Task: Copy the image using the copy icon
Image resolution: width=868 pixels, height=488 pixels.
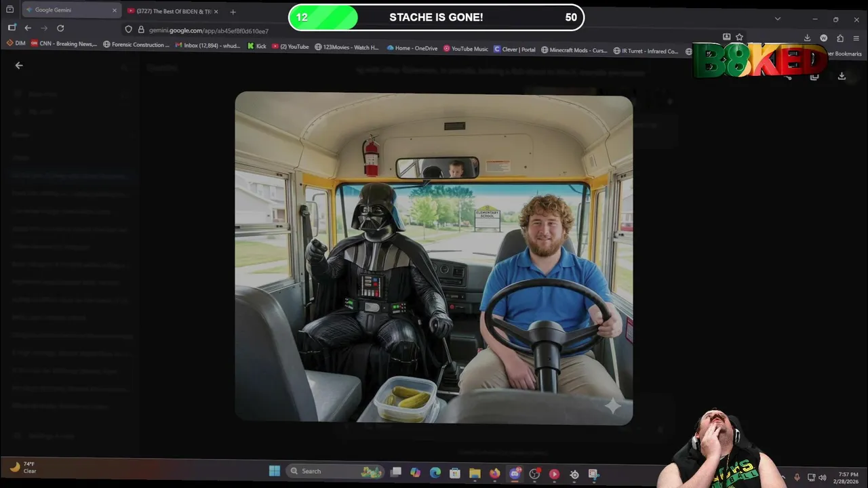Action: [x=814, y=77]
